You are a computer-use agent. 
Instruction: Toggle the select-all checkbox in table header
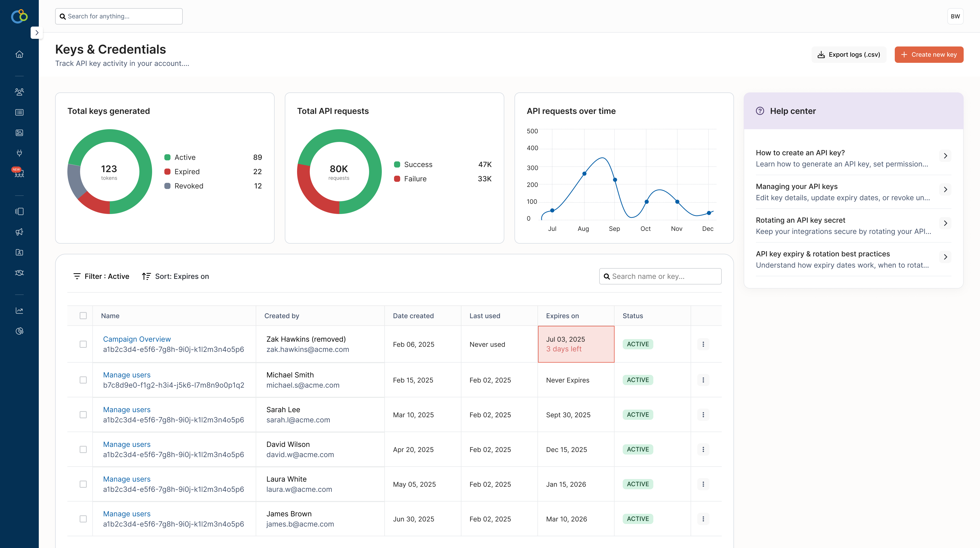coord(83,315)
